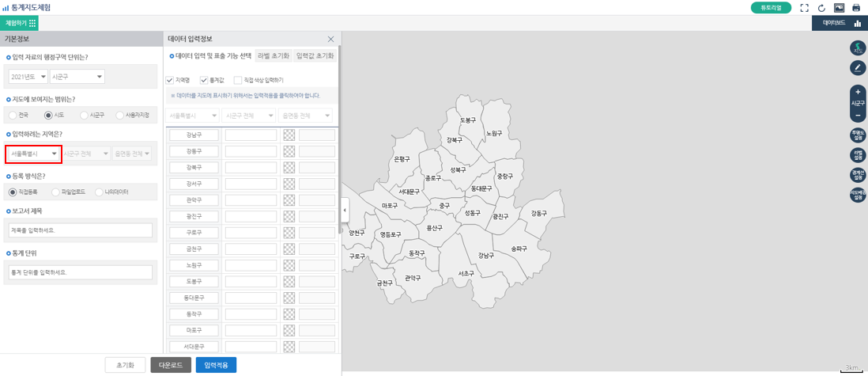Select 직접등록 registration method
868x376 pixels.
click(x=13, y=192)
